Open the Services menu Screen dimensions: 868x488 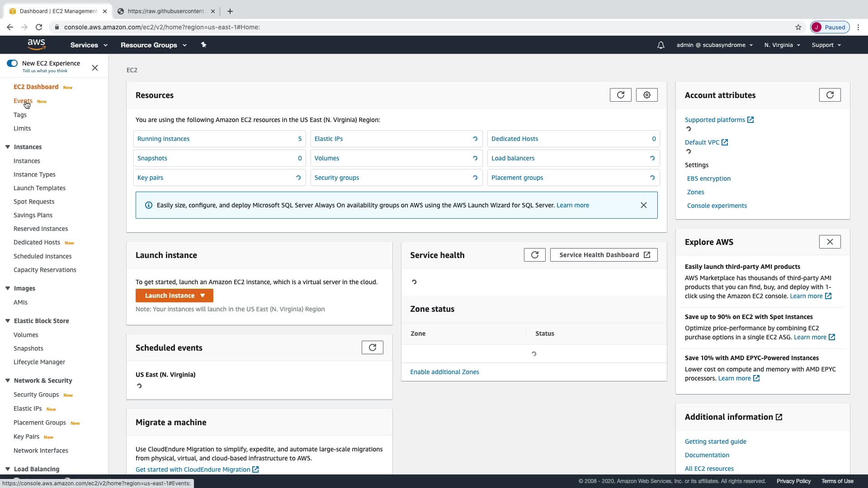pos(89,45)
